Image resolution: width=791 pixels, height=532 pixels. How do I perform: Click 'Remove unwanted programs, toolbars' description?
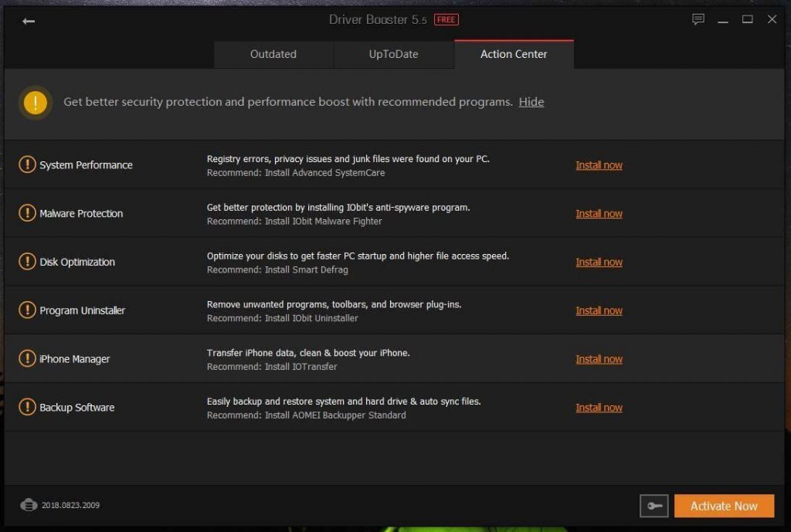click(334, 304)
